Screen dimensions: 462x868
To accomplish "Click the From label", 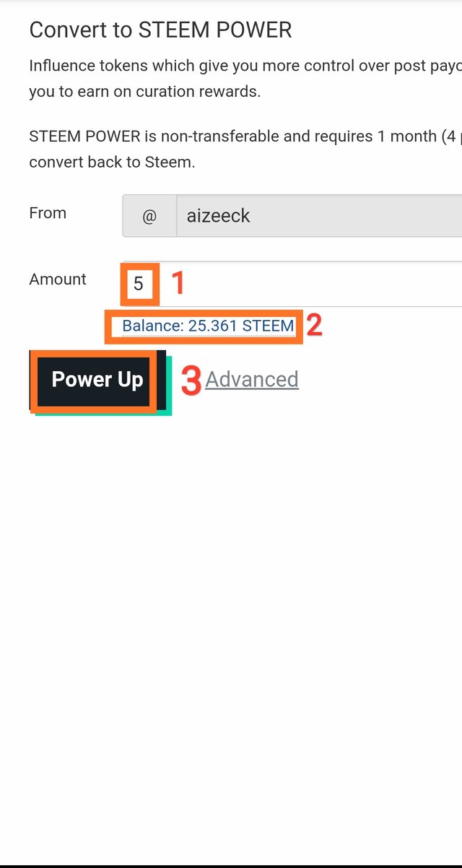I will [48, 213].
